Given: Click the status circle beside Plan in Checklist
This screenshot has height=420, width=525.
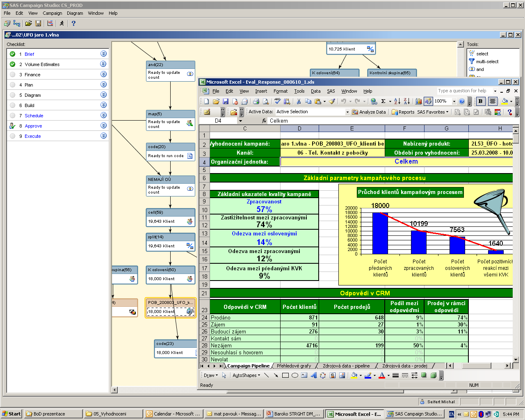Looking at the screenshot, I should pyautogui.click(x=12, y=85).
